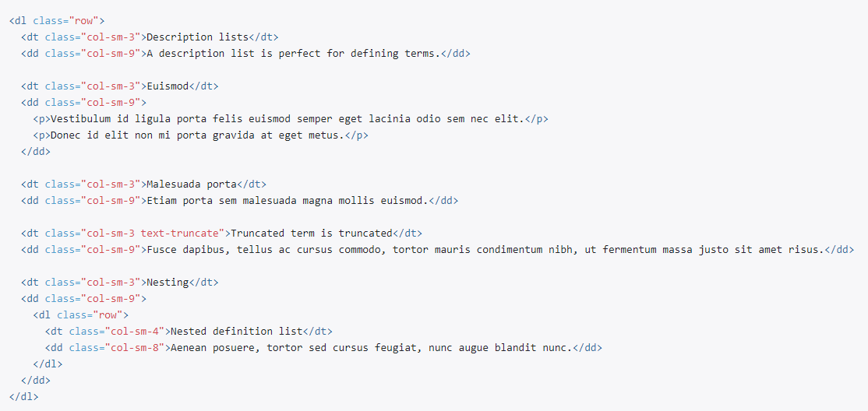
Task: Click the text "Truncated term is truncated"
Action: click(x=311, y=234)
